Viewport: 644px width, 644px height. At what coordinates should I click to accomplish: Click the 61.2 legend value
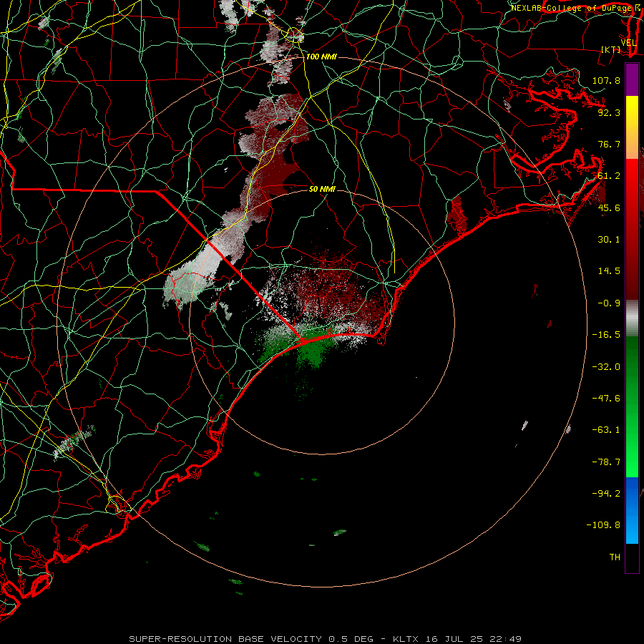click(x=609, y=176)
